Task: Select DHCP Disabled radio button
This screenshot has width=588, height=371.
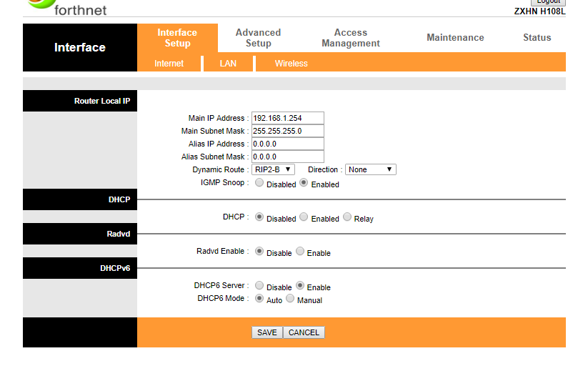Action: (x=259, y=217)
